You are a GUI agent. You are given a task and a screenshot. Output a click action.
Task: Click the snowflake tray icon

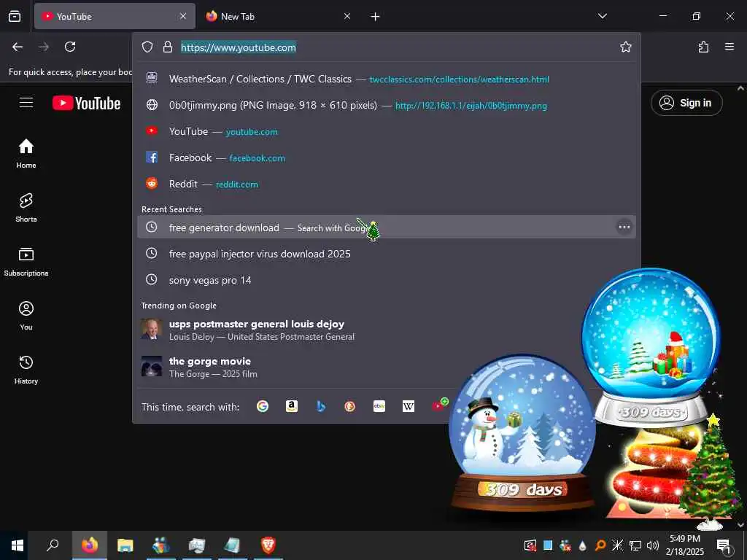click(617, 545)
